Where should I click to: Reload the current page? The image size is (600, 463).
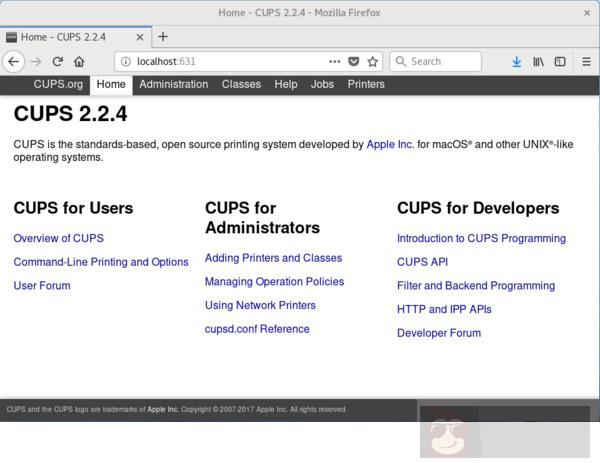(58, 61)
